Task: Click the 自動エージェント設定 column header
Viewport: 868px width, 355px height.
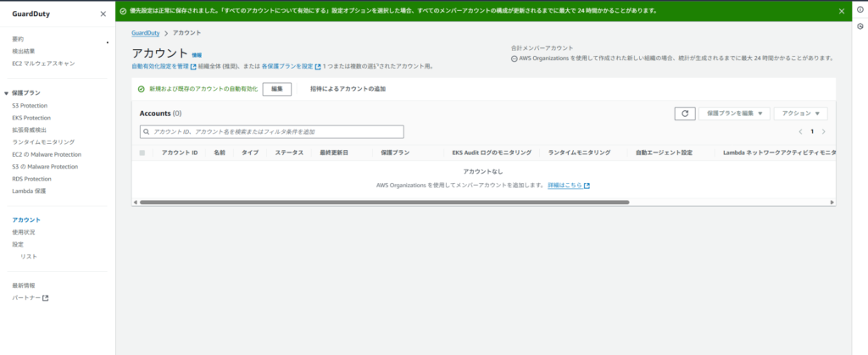Action: (664, 153)
